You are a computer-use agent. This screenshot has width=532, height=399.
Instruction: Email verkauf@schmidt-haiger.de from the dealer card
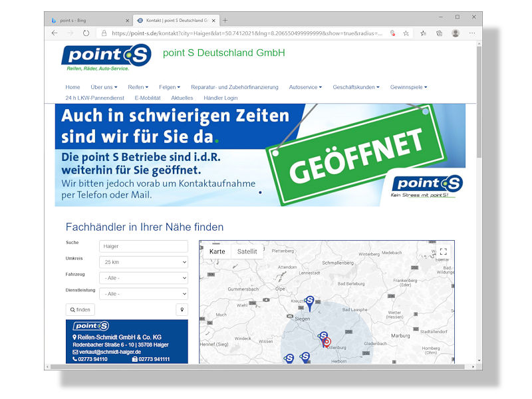click(x=106, y=352)
